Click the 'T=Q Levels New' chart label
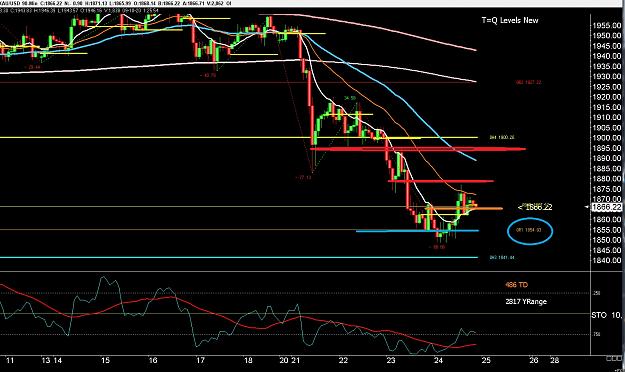Screen dimensions: 625x372 point(510,20)
